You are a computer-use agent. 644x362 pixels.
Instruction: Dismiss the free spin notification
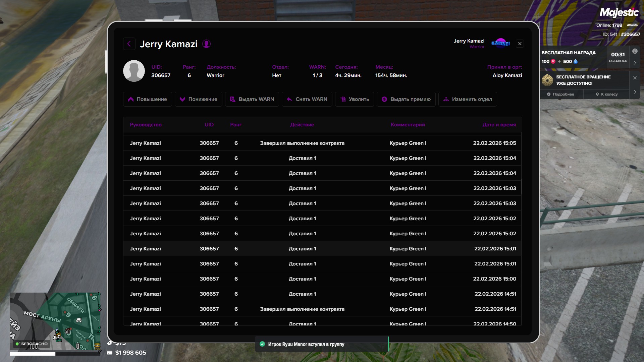635,78
